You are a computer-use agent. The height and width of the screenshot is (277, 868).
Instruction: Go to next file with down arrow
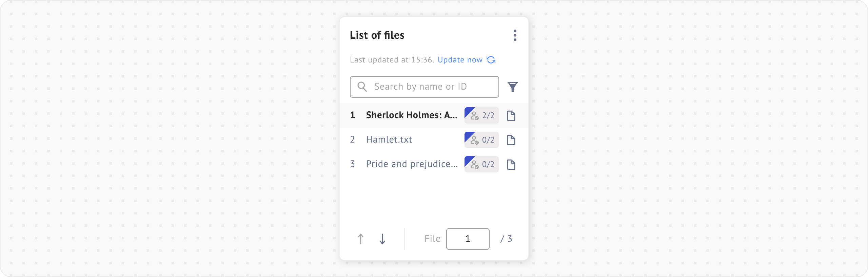pos(382,239)
